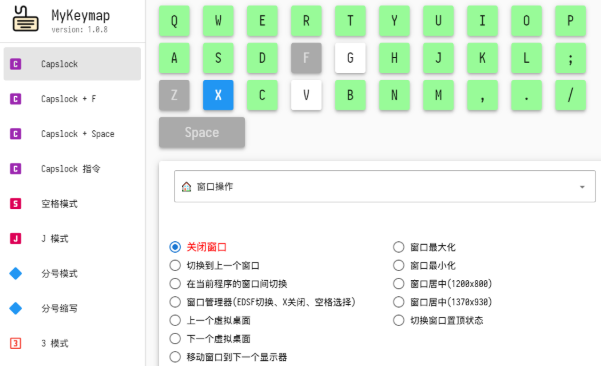The height and width of the screenshot is (366, 601).
Task: Open 3 模式 in the sidebar
Action: (x=72, y=343)
